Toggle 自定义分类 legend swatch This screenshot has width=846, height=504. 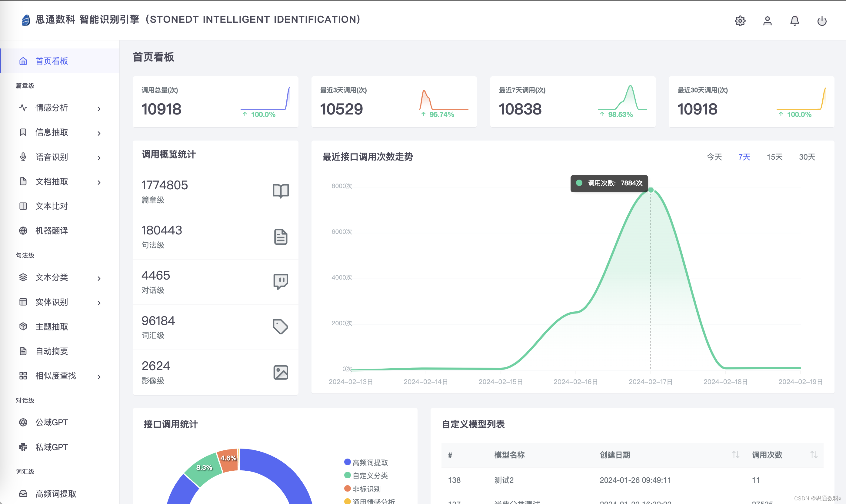point(347,475)
